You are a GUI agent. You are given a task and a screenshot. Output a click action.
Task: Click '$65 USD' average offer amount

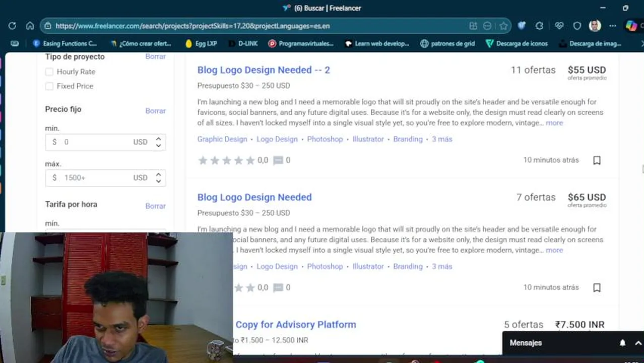point(587,197)
